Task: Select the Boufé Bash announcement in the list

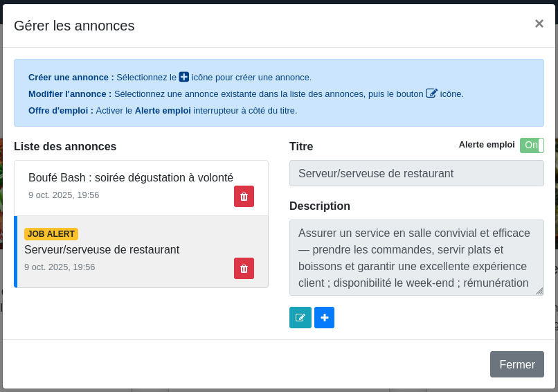Action: tap(141, 188)
